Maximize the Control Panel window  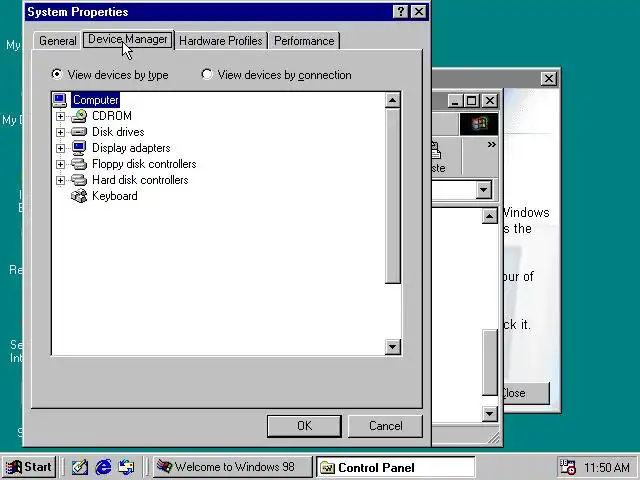click(471, 100)
